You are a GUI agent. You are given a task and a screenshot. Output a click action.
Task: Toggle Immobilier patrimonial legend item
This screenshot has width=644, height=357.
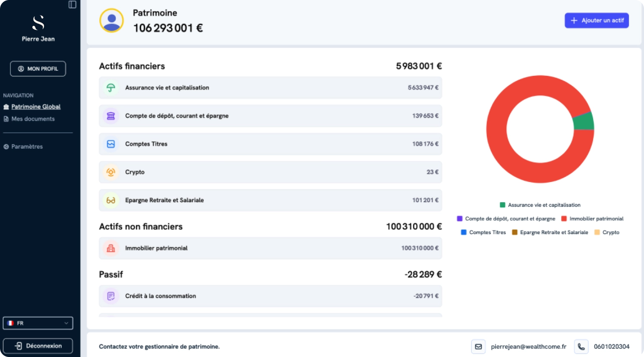(592, 219)
